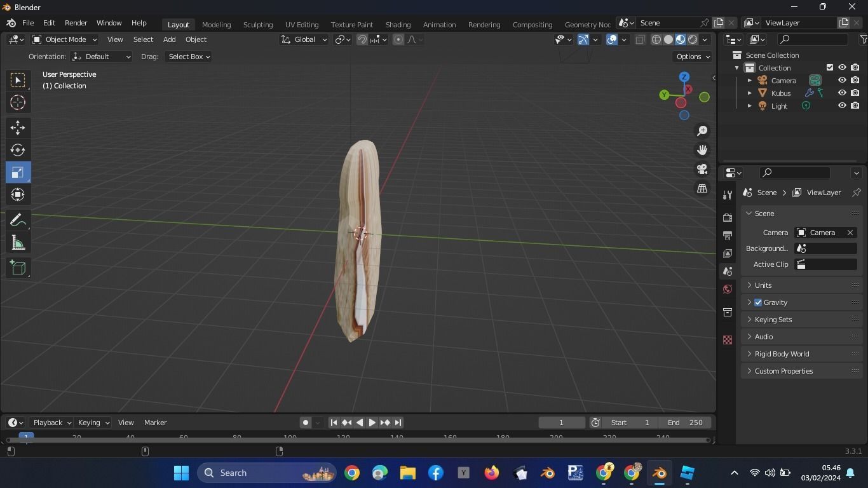Toggle Collection exclude checkbox in outliner
The image size is (868, 488).
point(830,68)
